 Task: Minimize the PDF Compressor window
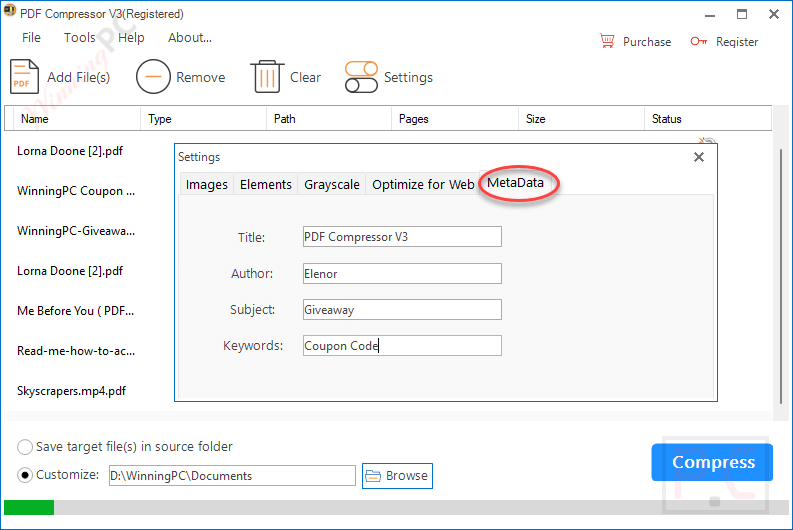710,15
